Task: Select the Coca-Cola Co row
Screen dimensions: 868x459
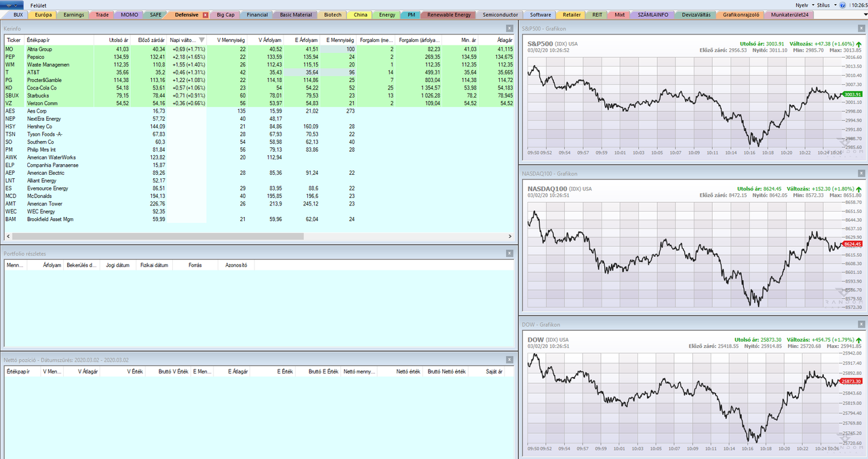Action: [x=259, y=87]
